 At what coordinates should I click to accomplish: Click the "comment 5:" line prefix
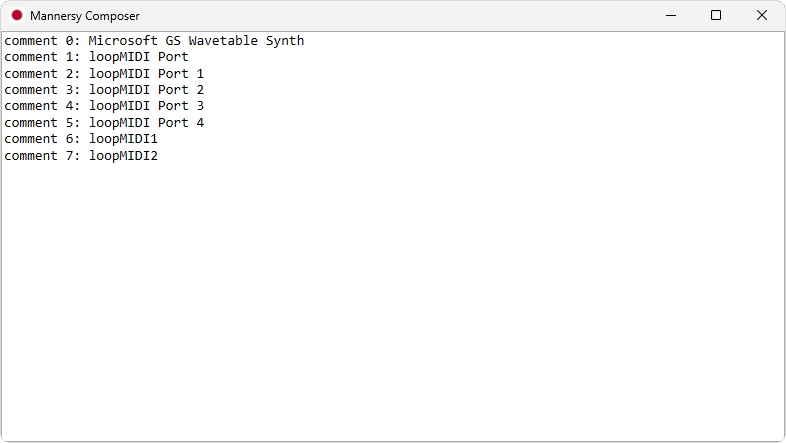(42, 123)
